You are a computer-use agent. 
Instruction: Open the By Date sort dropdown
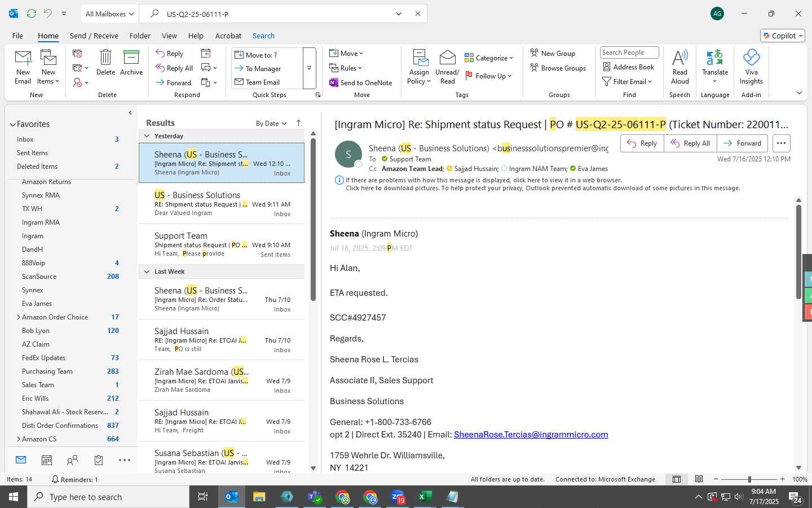[271, 123]
